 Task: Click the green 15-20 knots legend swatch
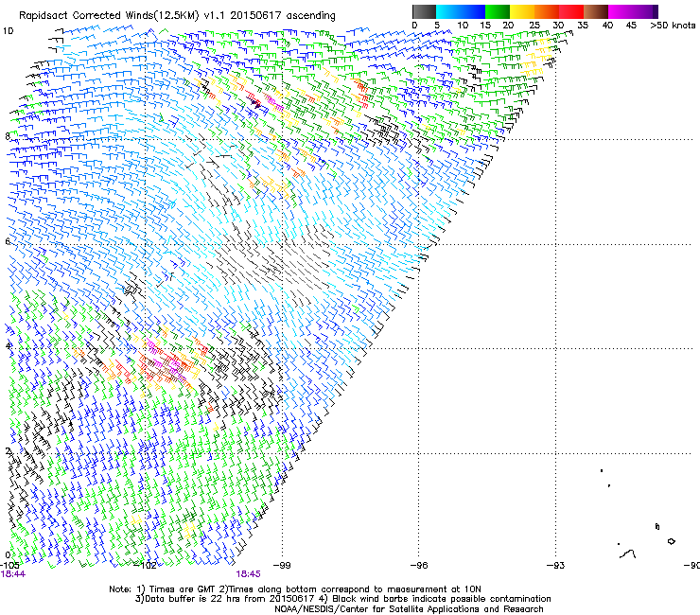[498, 11]
